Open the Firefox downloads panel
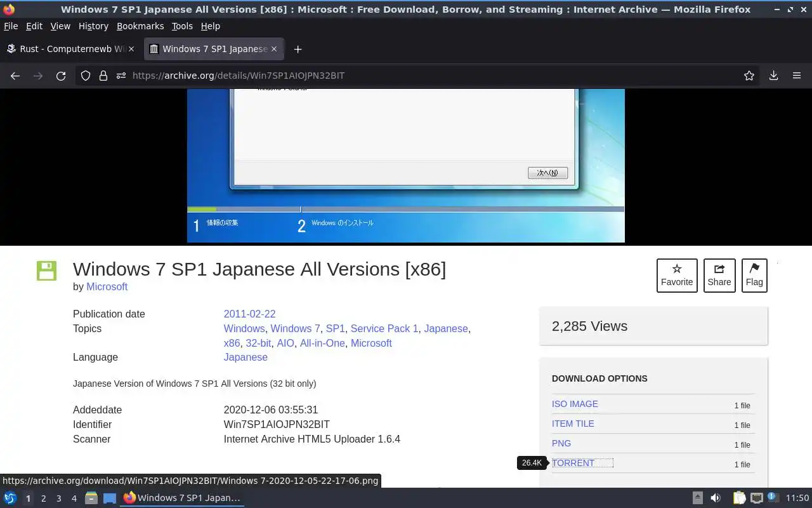812x508 pixels. 773,76
